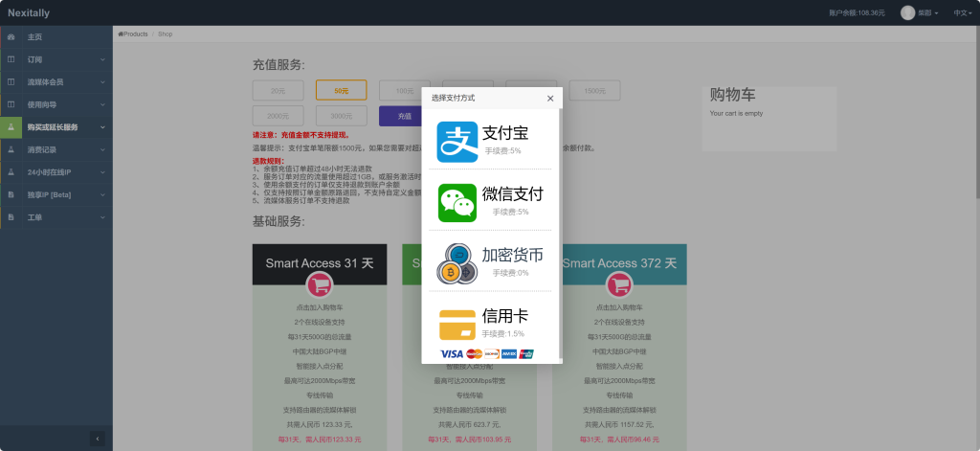Click the 消费记录 sidebar icon
Image resolution: width=980 pixels, height=451 pixels.
pos(11,150)
